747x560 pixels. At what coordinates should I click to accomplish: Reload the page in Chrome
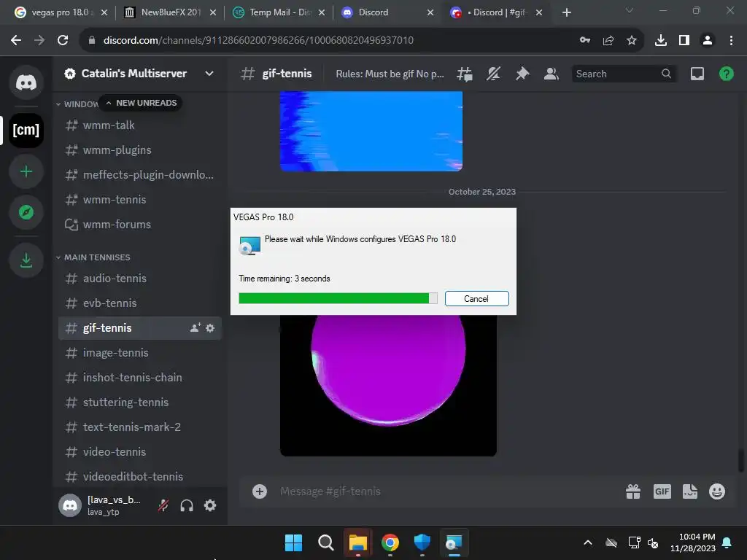coord(63,40)
